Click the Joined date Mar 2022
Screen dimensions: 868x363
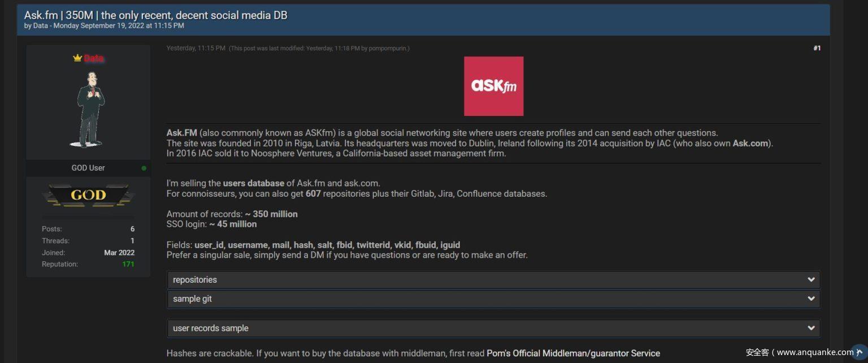(x=119, y=253)
